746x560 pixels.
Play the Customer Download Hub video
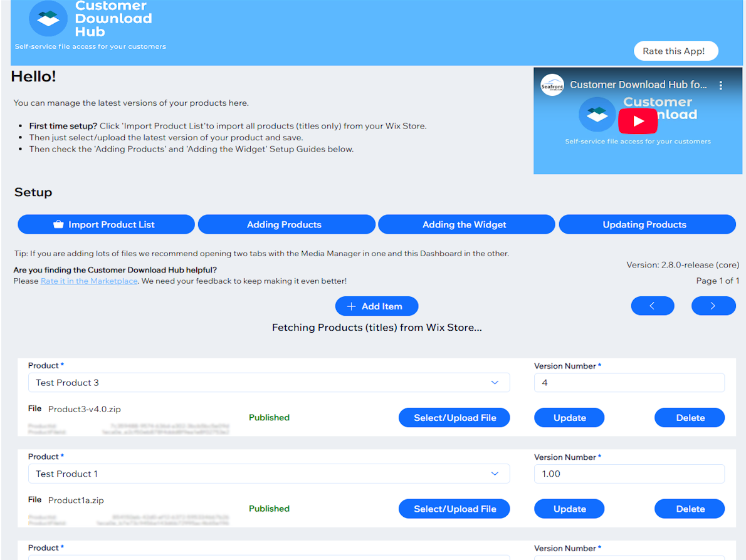click(638, 121)
